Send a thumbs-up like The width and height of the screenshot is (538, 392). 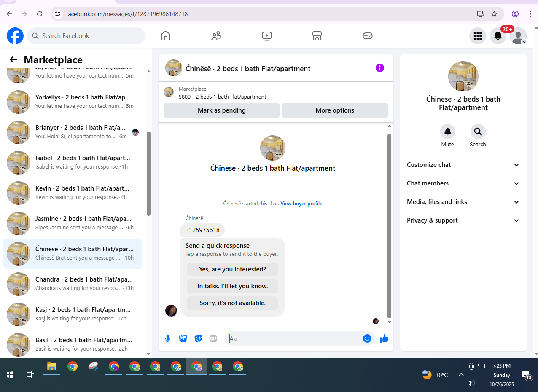(384, 338)
